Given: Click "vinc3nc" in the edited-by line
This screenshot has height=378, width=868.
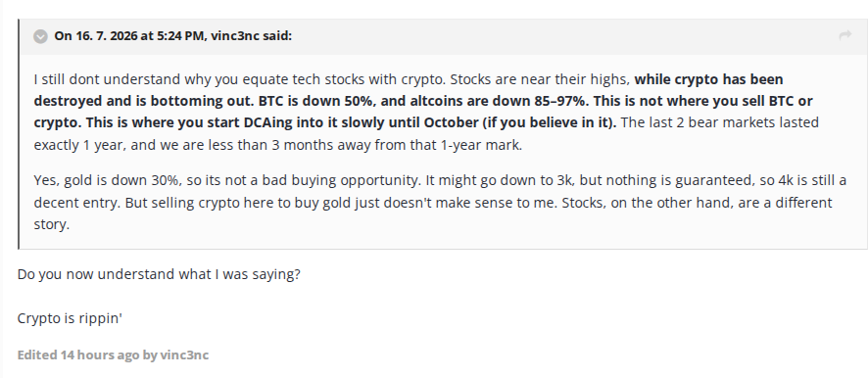Looking at the screenshot, I should [x=184, y=354].
